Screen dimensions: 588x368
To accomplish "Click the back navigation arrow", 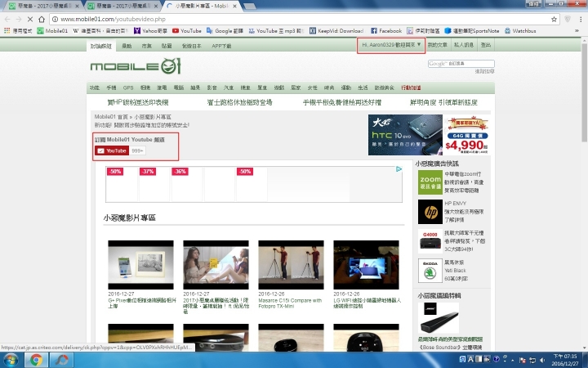I will point(7,19).
